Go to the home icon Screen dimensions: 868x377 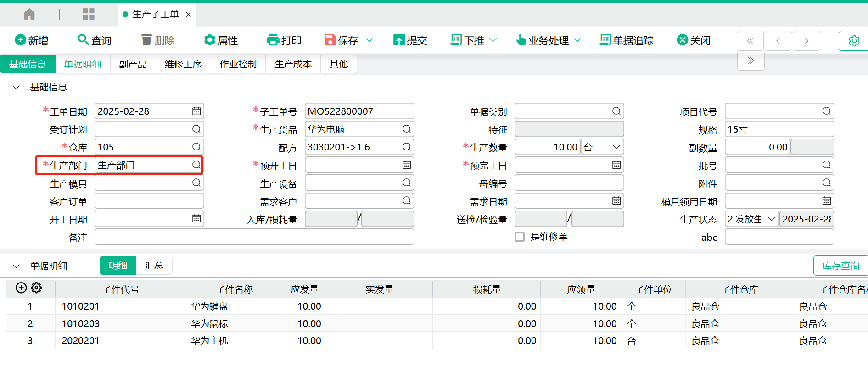pyautogui.click(x=29, y=14)
